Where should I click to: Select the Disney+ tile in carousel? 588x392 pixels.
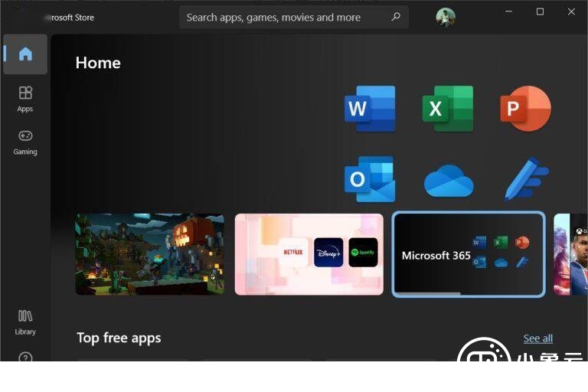[328, 253]
